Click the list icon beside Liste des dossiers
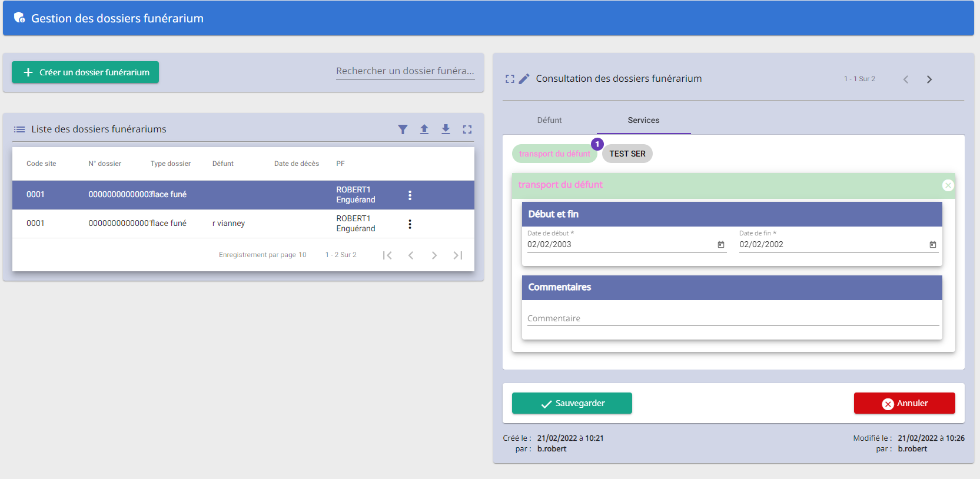The height and width of the screenshot is (479, 980). click(19, 129)
